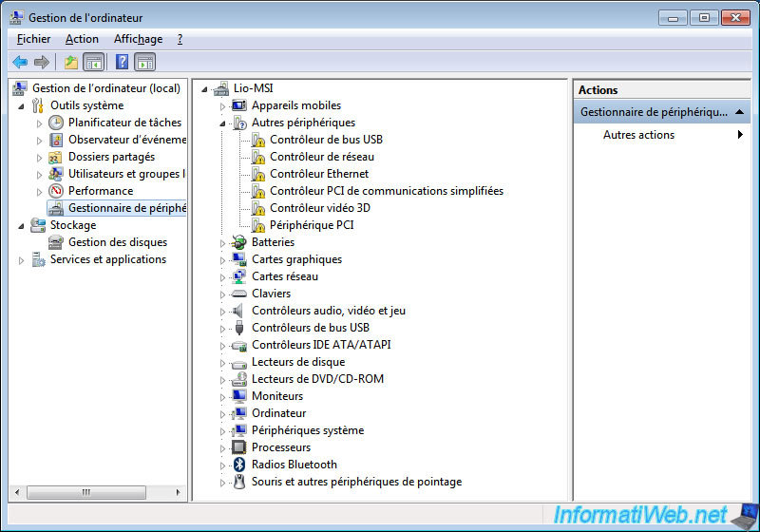Maximize the Gestion de l'ordinateur window

point(704,17)
